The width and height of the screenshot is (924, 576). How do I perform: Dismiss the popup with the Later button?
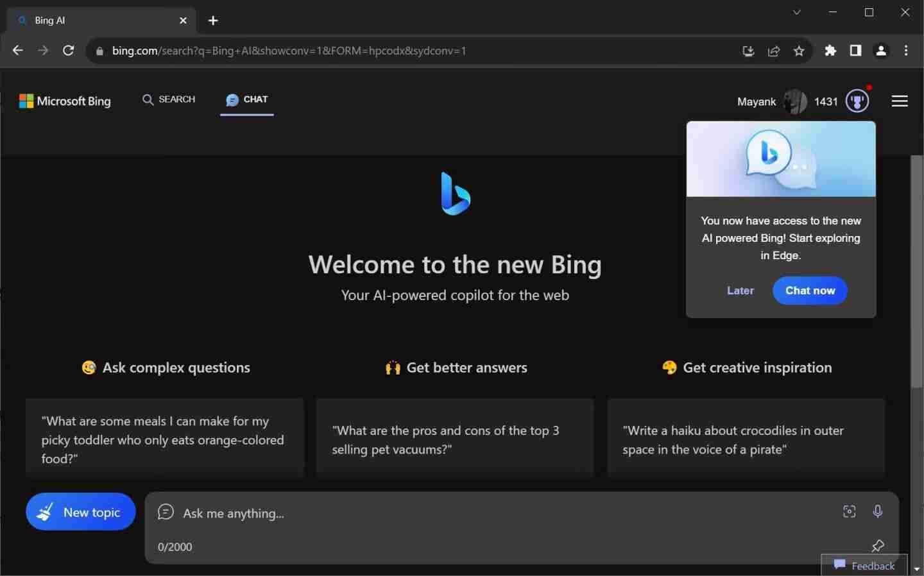(x=740, y=291)
